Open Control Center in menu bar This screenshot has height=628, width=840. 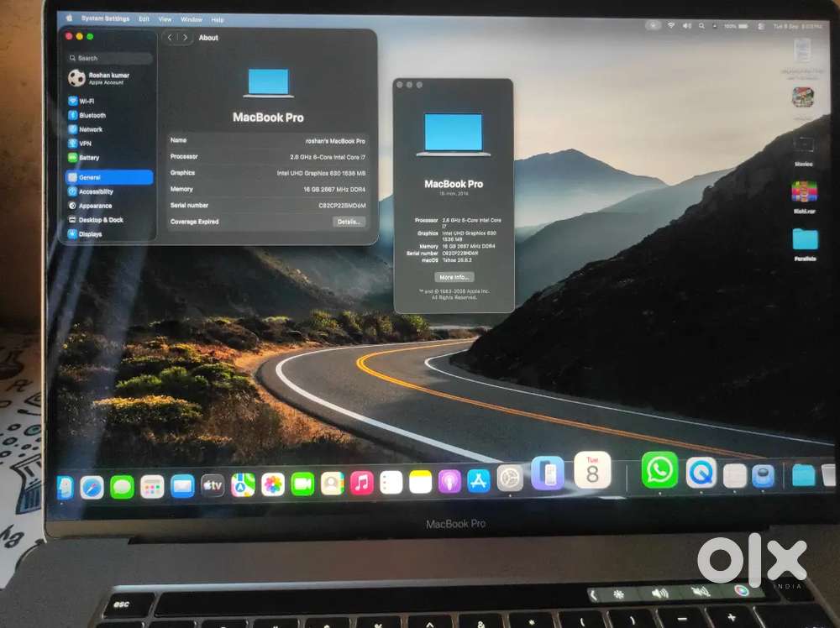[x=761, y=26]
